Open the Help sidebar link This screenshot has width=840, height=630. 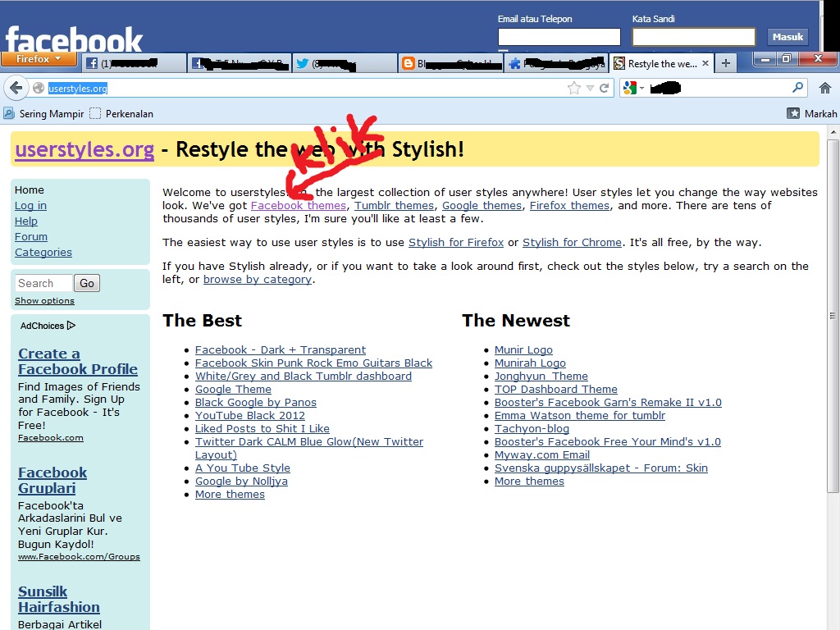click(26, 221)
